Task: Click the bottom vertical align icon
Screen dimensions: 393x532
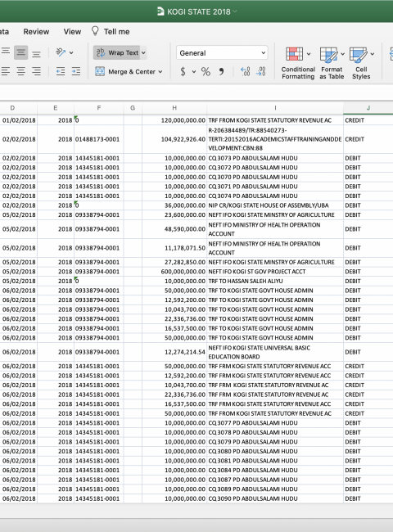Action: coord(36,52)
